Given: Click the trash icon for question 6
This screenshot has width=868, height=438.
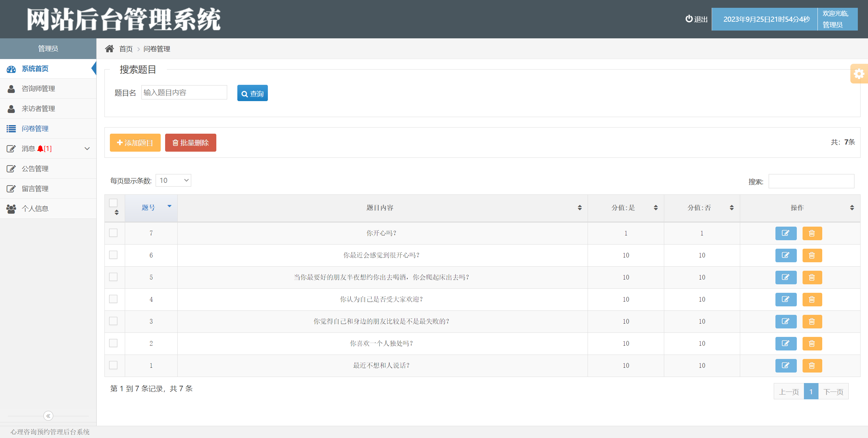Looking at the screenshot, I should click(812, 255).
